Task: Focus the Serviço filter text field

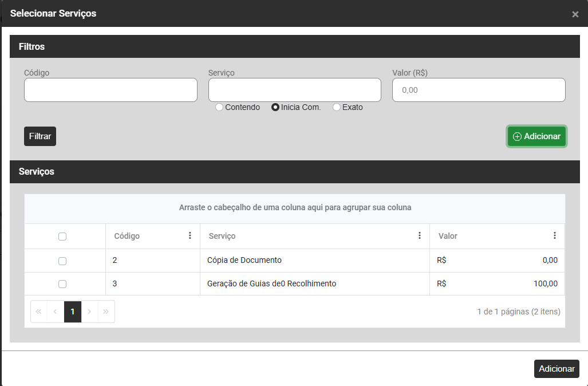Action: point(294,90)
